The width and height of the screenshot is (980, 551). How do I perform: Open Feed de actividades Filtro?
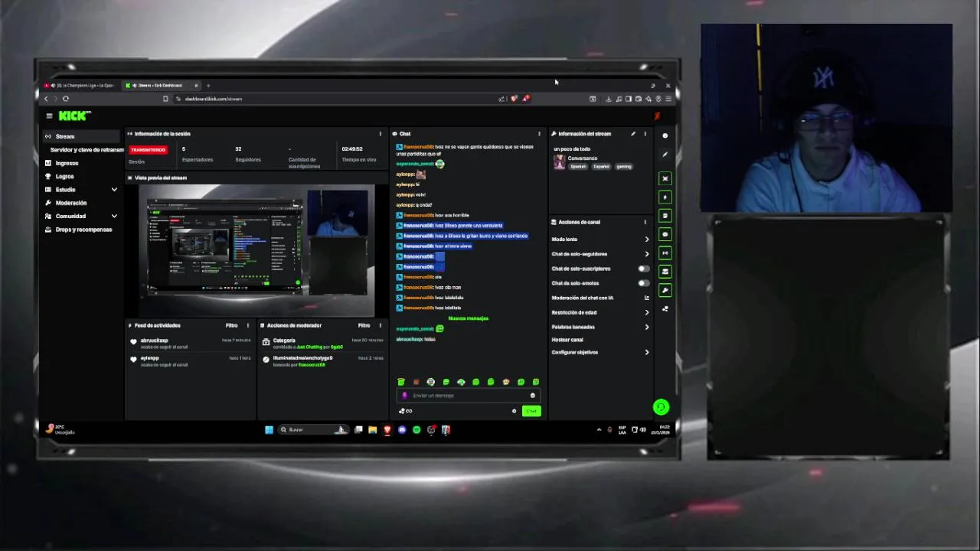pyautogui.click(x=231, y=325)
